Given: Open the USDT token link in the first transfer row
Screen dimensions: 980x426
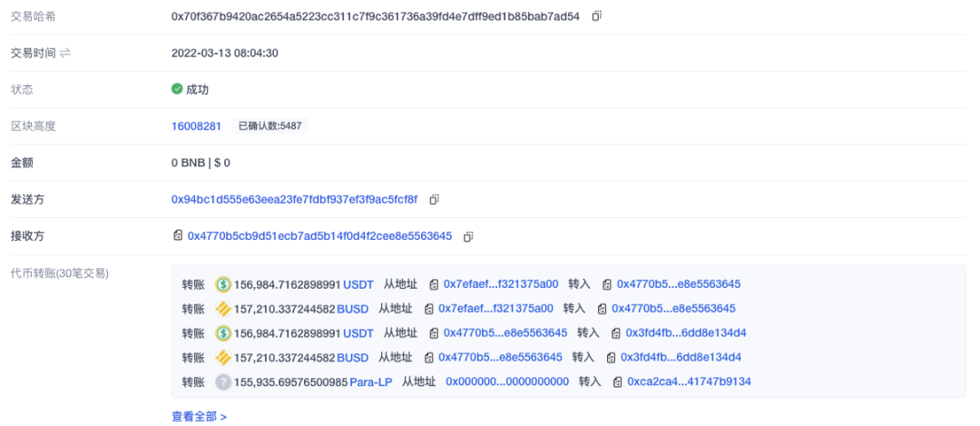Looking at the screenshot, I should click(358, 284).
